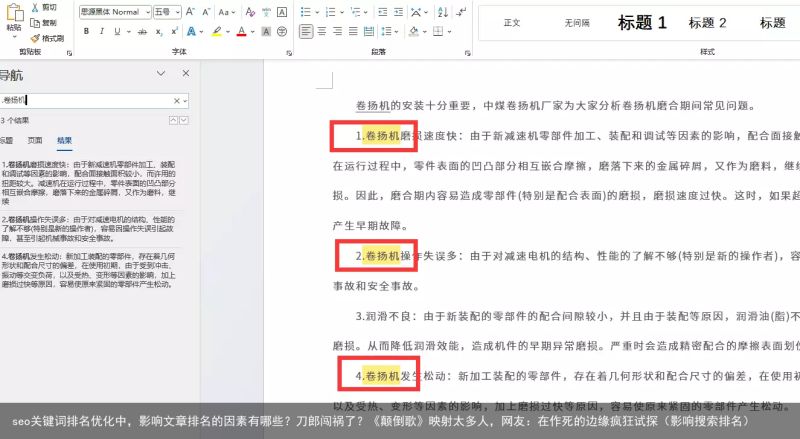The height and width of the screenshot is (439, 800).
Task: Toggle underline formatting
Action: [117, 31]
